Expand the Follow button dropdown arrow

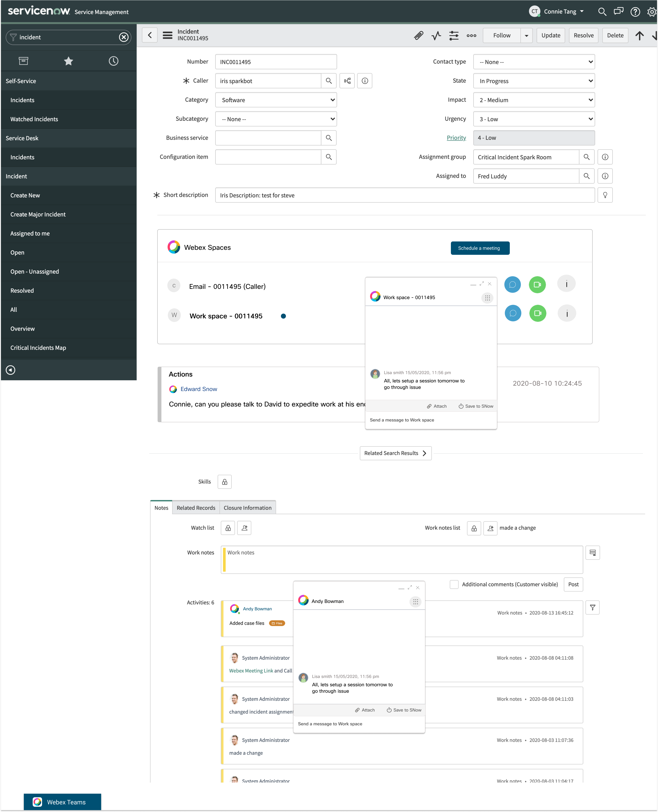[x=526, y=36]
